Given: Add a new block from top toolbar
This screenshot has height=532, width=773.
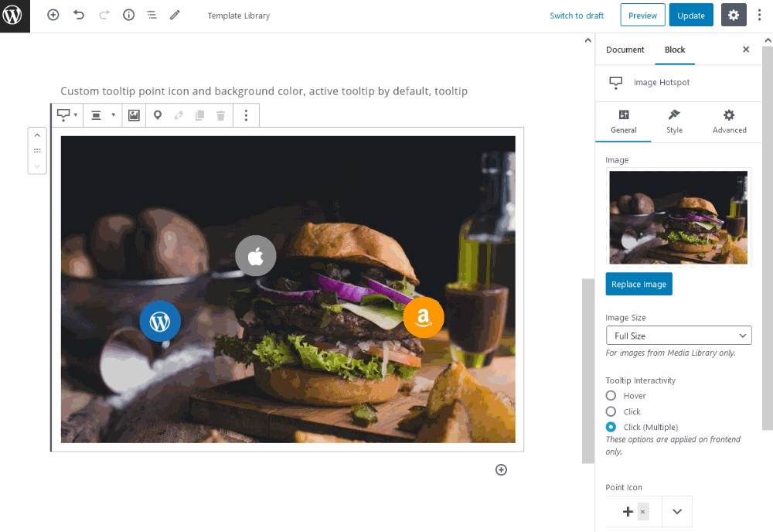Looking at the screenshot, I should click(x=53, y=15).
